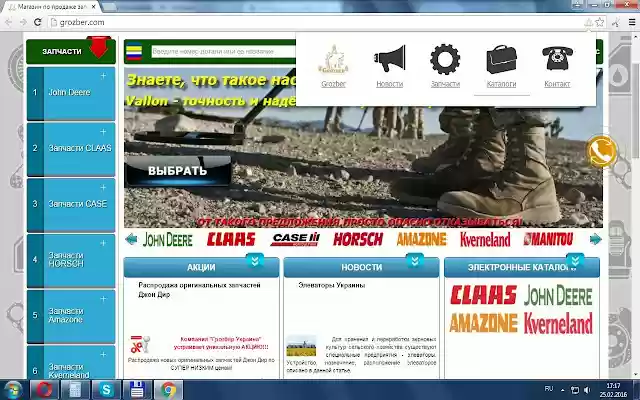This screenshot has width=640, height=400.
Task: Expand Запчасти CLAAS category plus
Action: click(103, 132)
